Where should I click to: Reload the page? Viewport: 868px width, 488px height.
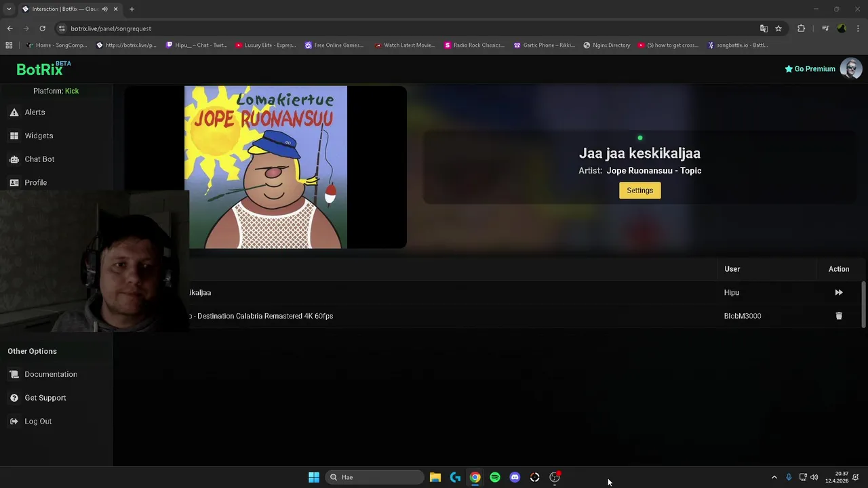pos(42,28)
